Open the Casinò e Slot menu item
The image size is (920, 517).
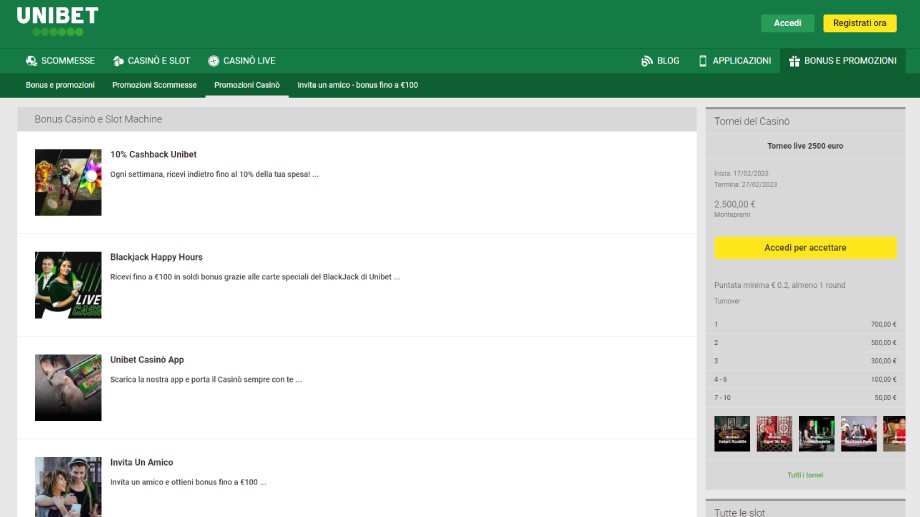coord(151,60)
